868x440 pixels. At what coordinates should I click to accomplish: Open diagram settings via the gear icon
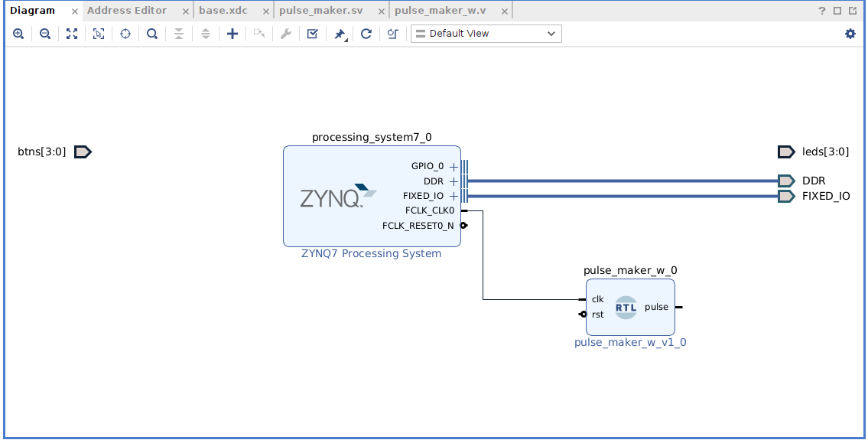click(850, 34)
